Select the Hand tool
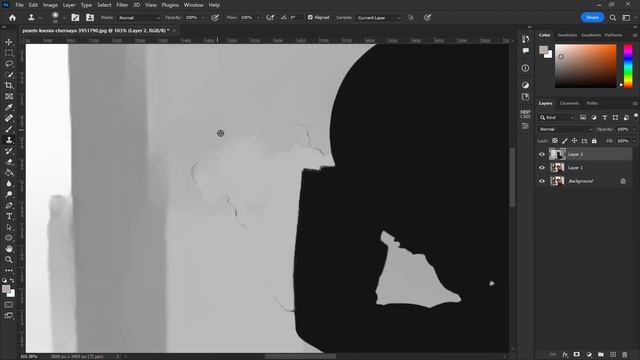Viewport: 640px width, 360px height. click(9, 249)
